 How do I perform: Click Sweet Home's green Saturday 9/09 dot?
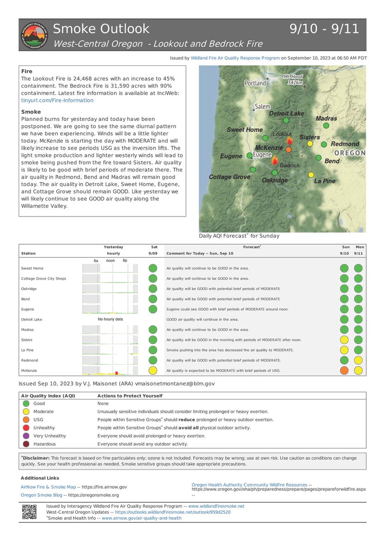(x=153, y=268)
